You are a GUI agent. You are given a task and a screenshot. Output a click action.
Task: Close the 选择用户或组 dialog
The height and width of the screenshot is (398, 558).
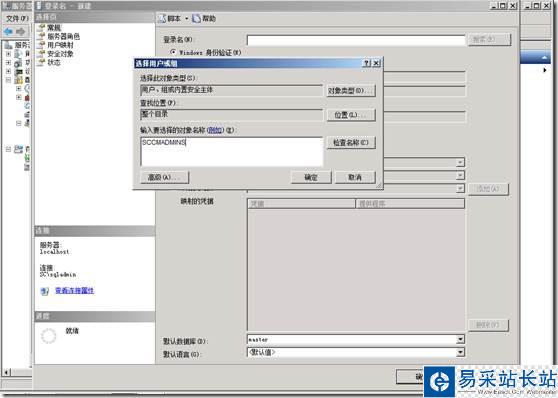(376, 63)
